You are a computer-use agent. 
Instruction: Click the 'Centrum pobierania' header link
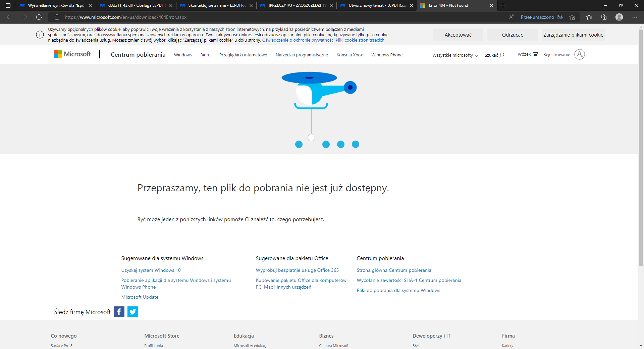138,54
